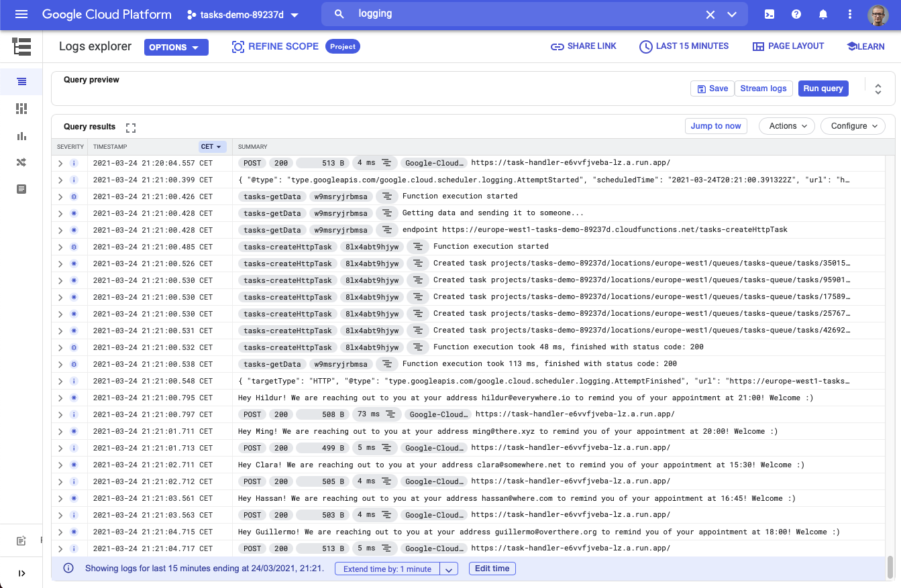Expand the Query preview panel
This screenshot has width=901, height=588.
(x=878, y=89)
